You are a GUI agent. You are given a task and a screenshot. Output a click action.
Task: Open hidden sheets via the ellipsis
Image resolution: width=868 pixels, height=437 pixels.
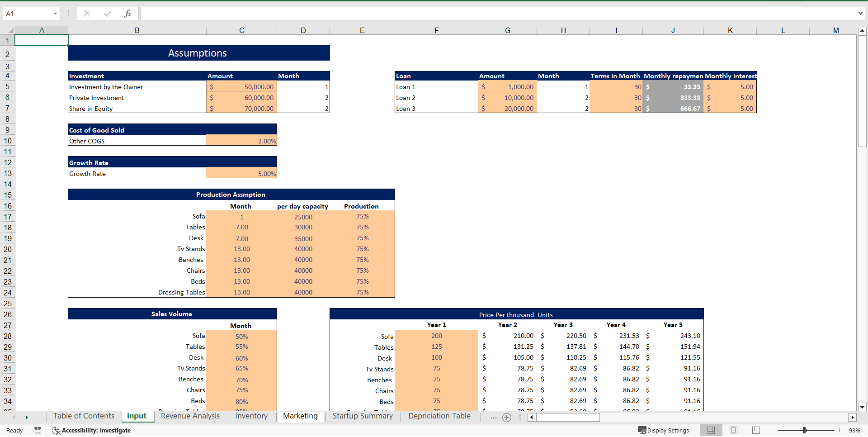click(x=493, y=417)
